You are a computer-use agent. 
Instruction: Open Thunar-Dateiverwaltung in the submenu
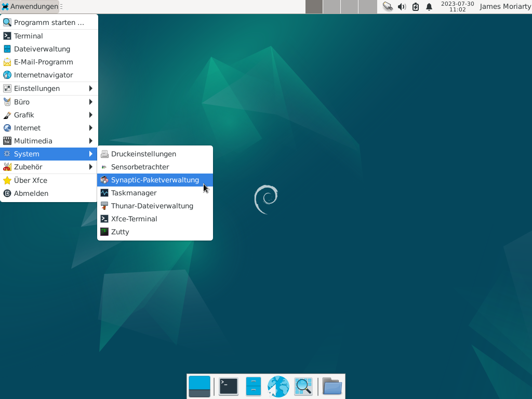click(155, 206)
